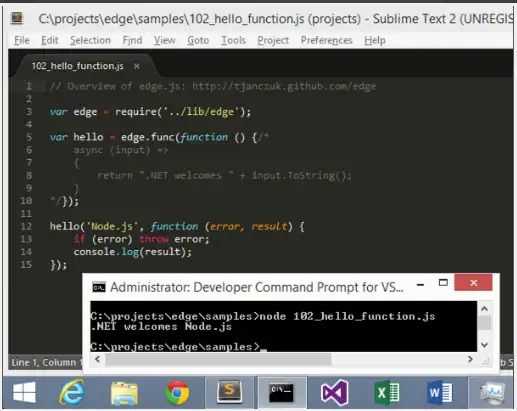Click the 'if (error) throw error;' line
The height and width of the screenshot is (411, 517).
point(141,239)
